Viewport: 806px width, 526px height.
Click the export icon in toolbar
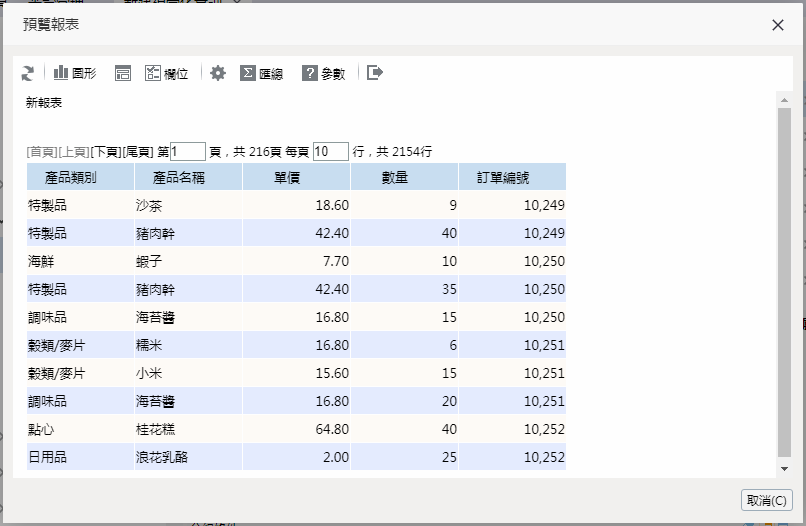coord(375,73)
